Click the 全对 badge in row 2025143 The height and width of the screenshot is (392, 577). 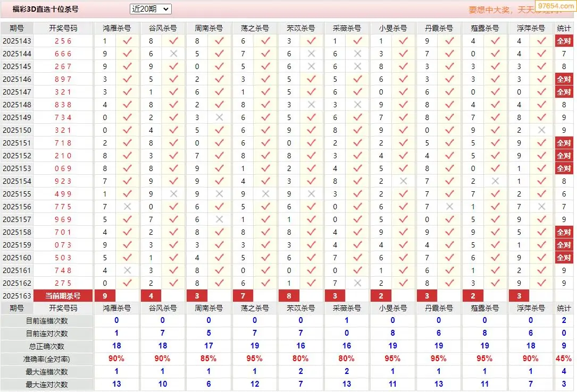[564, 41]
